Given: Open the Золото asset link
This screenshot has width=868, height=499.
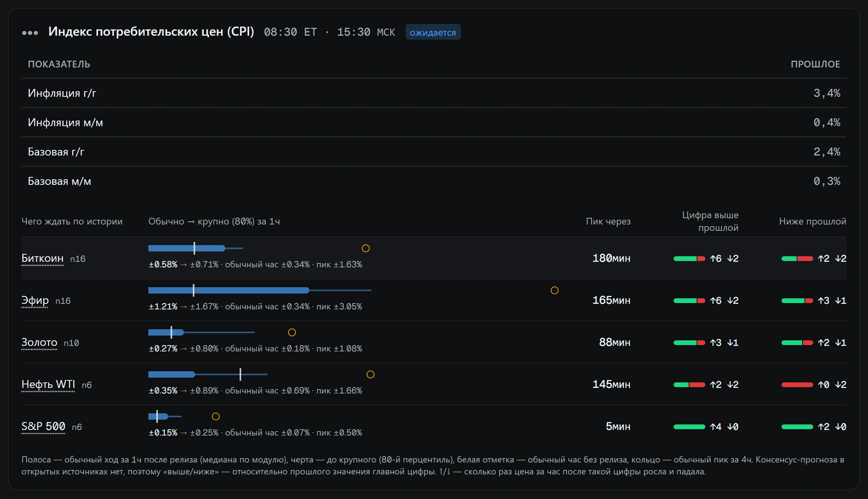Looking at the screenshot, I should pyautogui.click(x=39, y=342).
